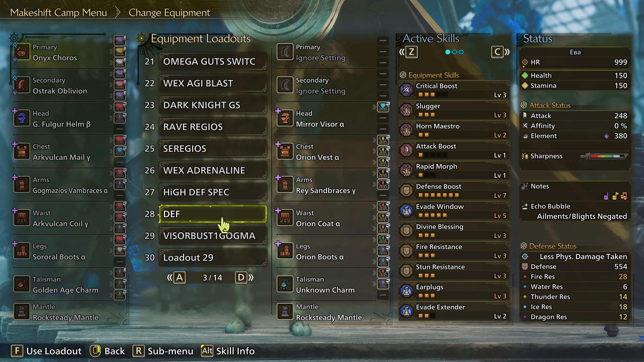Click the Mirror Visor α head armor icon
This screenshot has width=644, height=362.
(x=285, y=118)
